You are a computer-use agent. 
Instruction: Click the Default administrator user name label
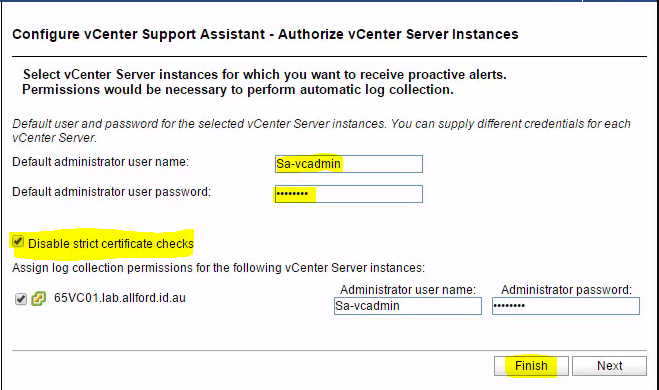tap(100, 162)
